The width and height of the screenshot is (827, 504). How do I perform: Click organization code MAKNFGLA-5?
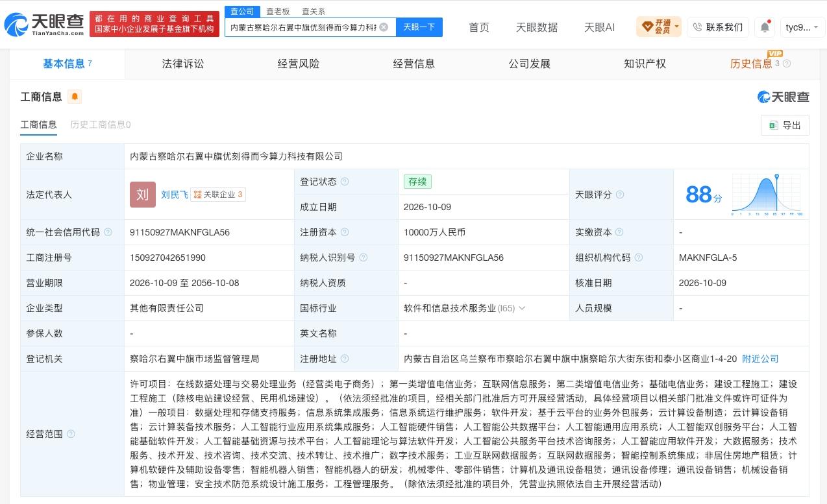click(708, 258)
